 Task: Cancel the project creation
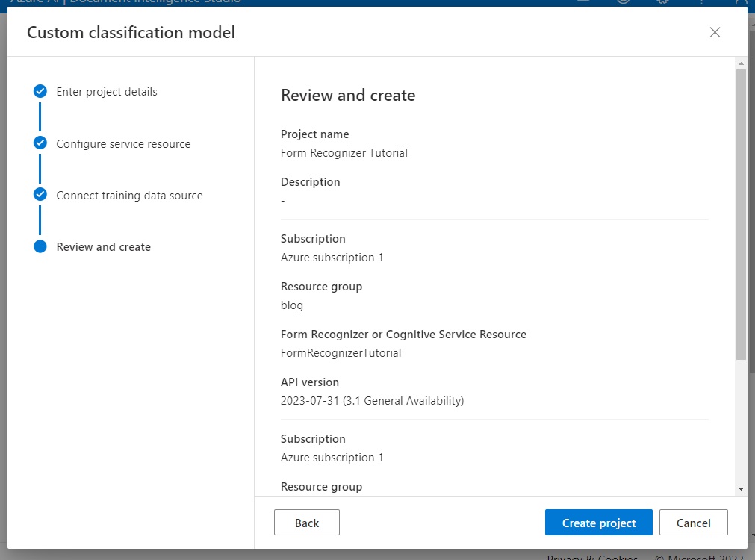click(x=693, y=523)
